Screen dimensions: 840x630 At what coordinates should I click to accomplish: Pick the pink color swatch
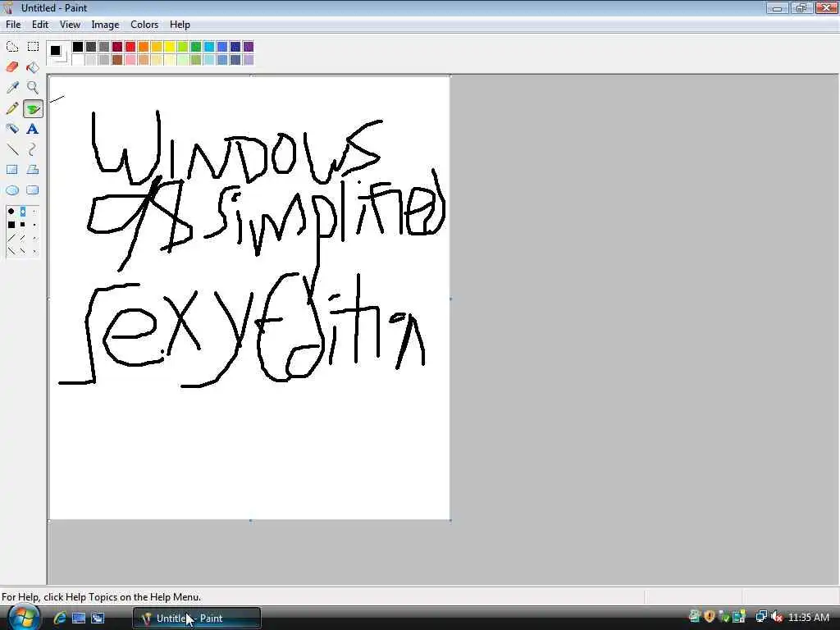(130, 59)
